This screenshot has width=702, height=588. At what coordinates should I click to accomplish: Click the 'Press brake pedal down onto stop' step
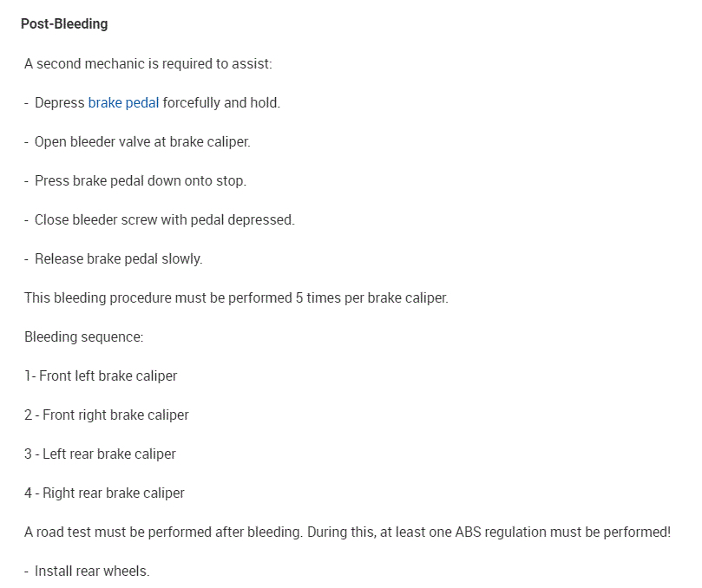tap(141, 180)
